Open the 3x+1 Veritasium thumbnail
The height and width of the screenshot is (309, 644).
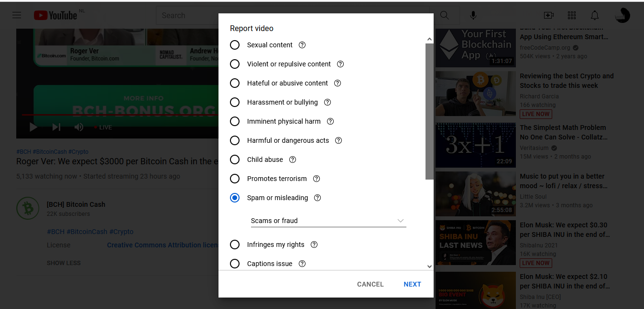tap(476, 145)
